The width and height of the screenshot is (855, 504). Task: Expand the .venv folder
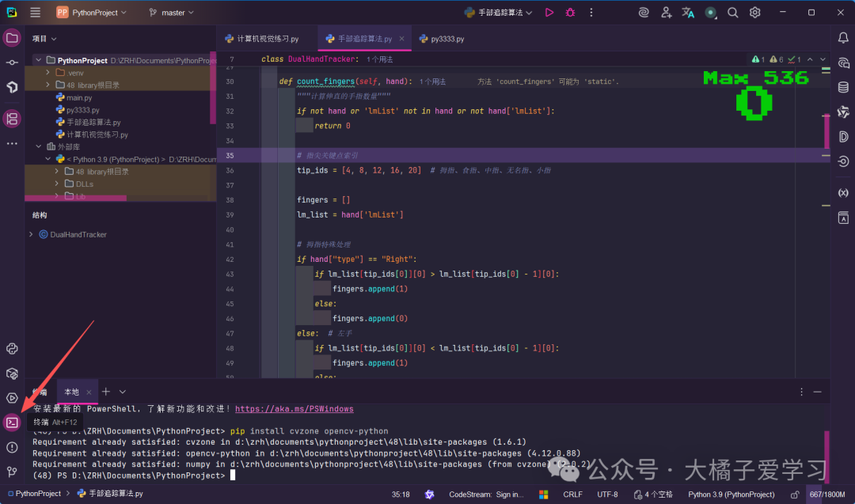pos(48,73)
